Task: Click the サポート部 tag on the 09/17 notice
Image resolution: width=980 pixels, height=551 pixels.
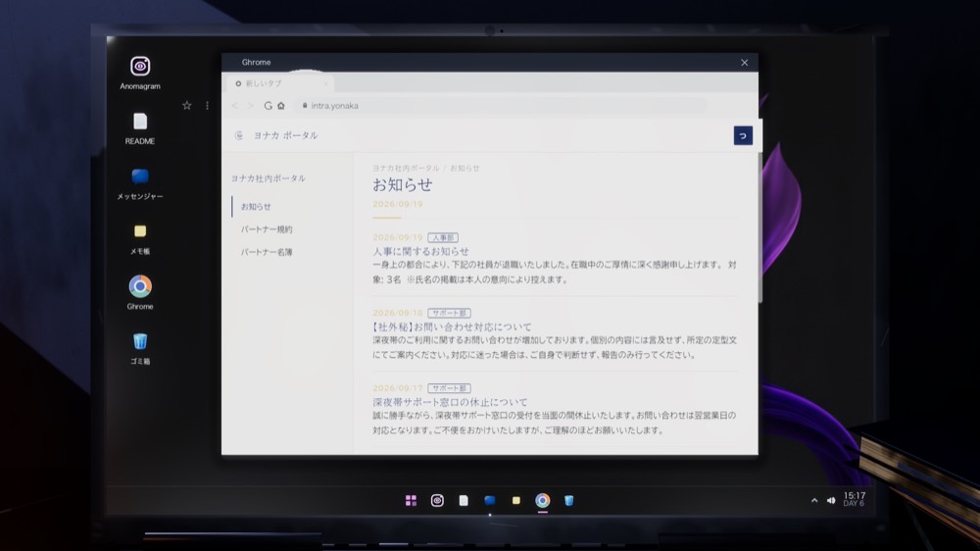Action: [x=450, y=388]
